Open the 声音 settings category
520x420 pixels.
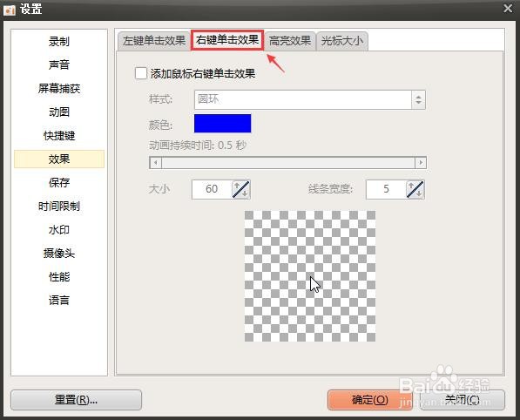[59, 64]
